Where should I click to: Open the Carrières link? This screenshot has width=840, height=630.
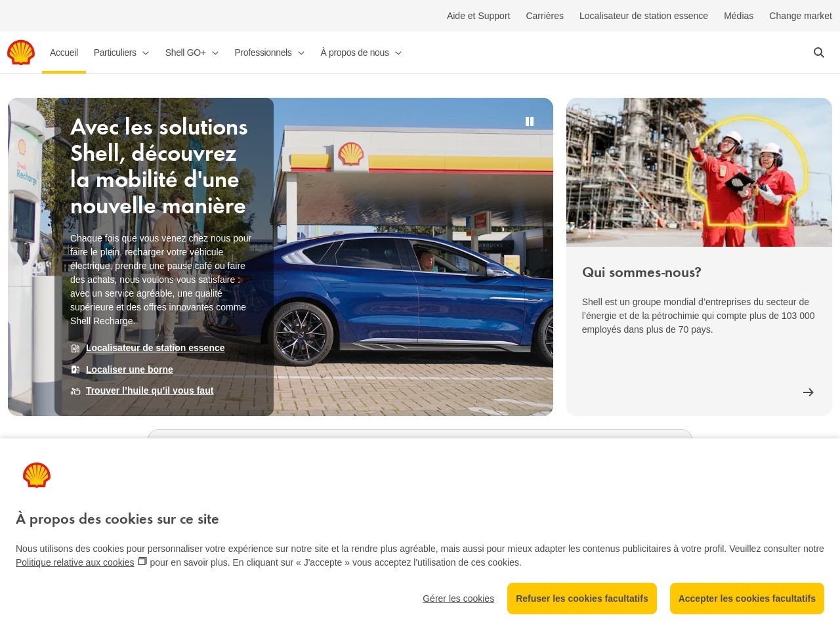(x=545, y=16)
